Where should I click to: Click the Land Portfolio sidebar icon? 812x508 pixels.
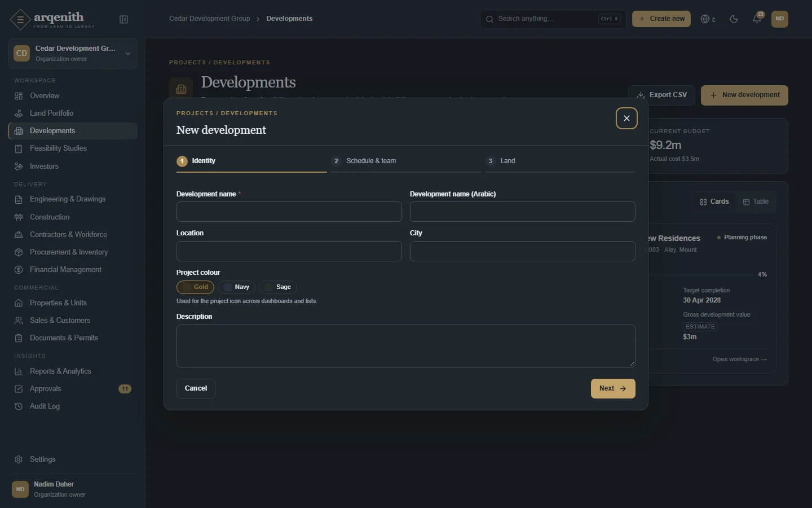19,113
